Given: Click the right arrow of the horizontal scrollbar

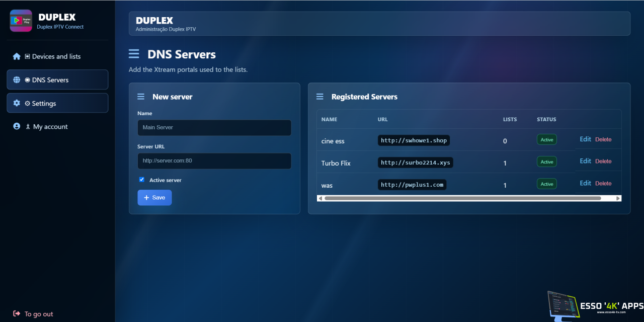Looking at the screenshot, I should [x=618, y=198].
